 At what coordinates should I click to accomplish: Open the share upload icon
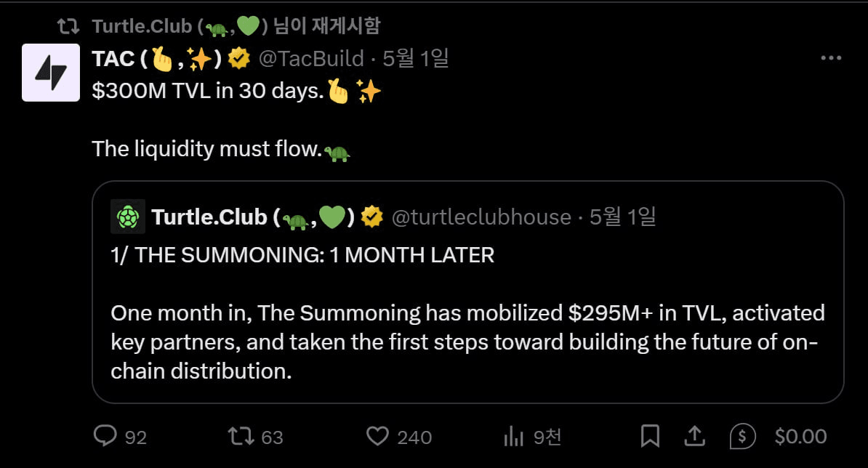pos(694,436)
